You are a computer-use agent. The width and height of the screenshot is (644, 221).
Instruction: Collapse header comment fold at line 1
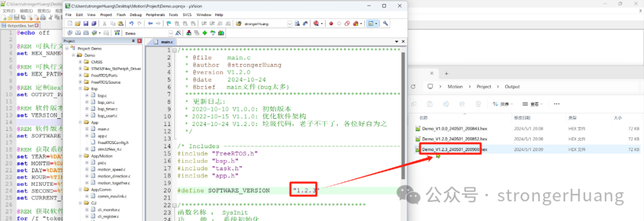click(x=175, y=50)
